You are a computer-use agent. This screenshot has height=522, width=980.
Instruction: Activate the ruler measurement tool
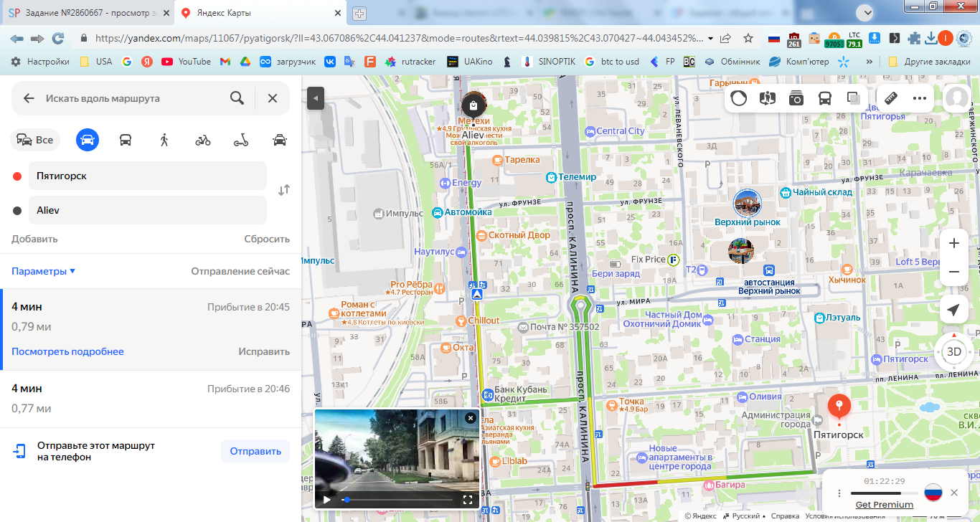tap(891, 98)
